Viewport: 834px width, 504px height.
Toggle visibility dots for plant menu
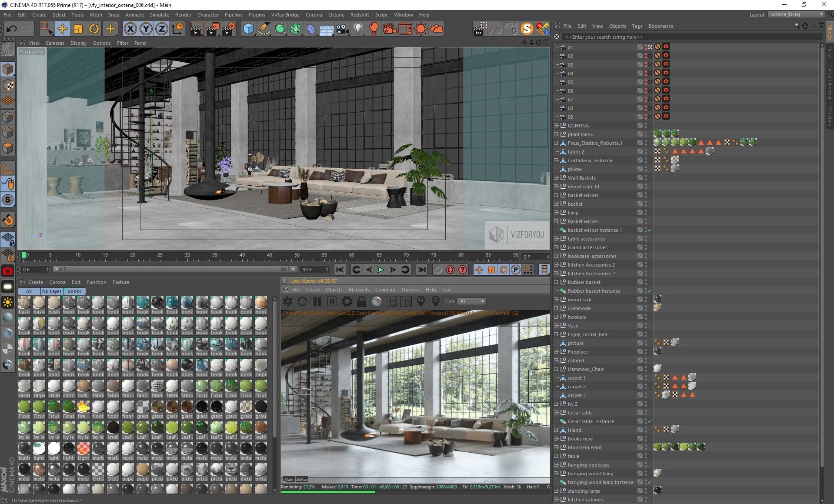pos(646,134)
